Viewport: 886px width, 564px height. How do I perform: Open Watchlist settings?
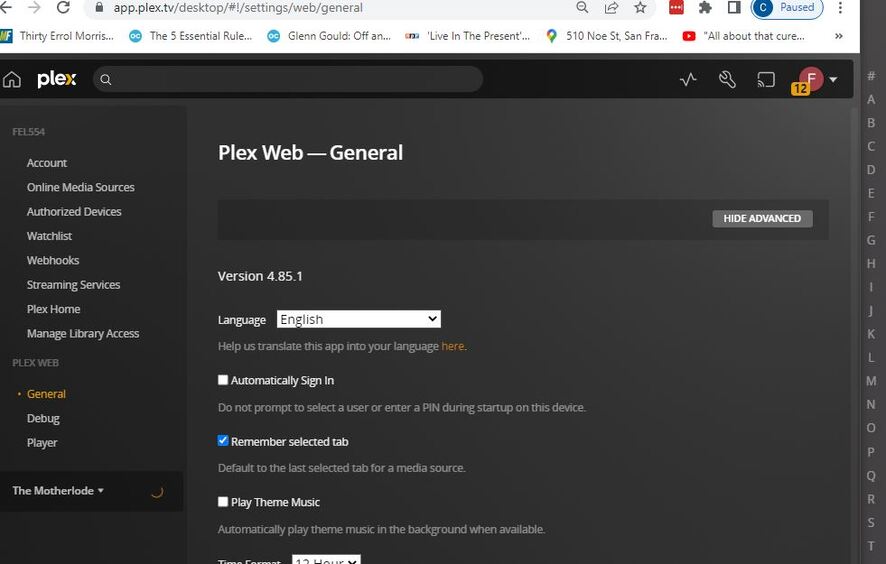point(49,236)
